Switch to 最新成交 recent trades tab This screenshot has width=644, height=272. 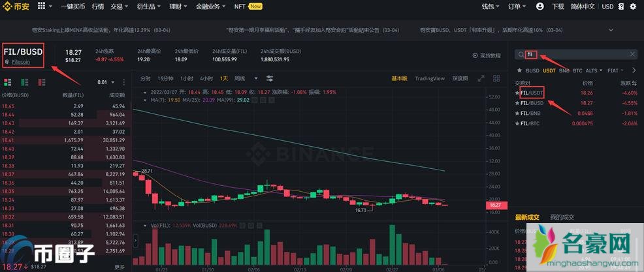527,217
